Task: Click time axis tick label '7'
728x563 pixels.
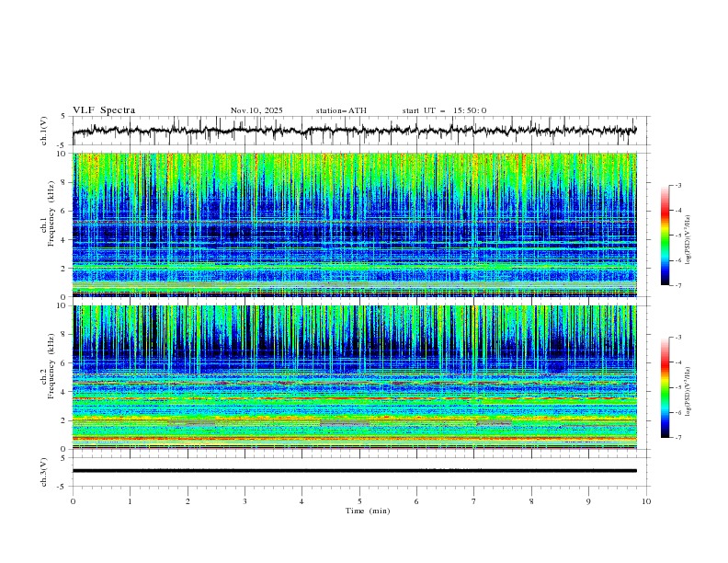Action: click(x=474, y=501)
